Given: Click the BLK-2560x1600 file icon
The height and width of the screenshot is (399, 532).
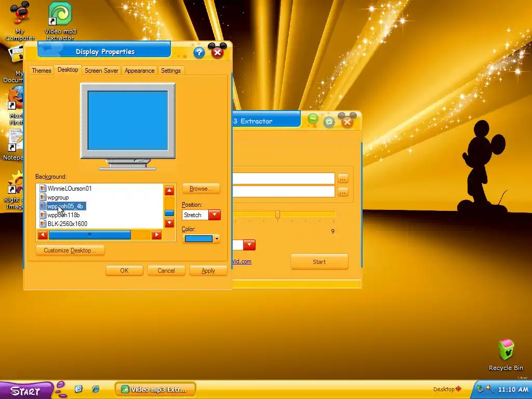Looking at the screenshot, I should 43,223.
